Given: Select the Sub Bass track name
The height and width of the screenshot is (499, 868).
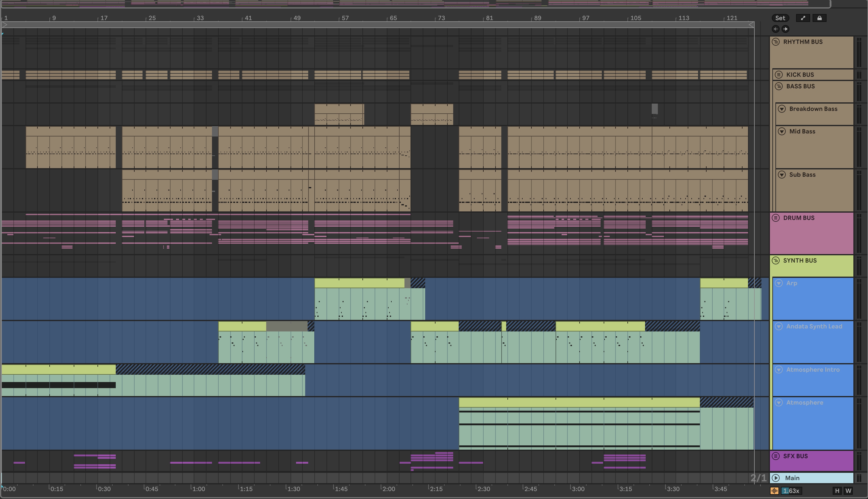Looking at the screenshot, I should 802,175.
